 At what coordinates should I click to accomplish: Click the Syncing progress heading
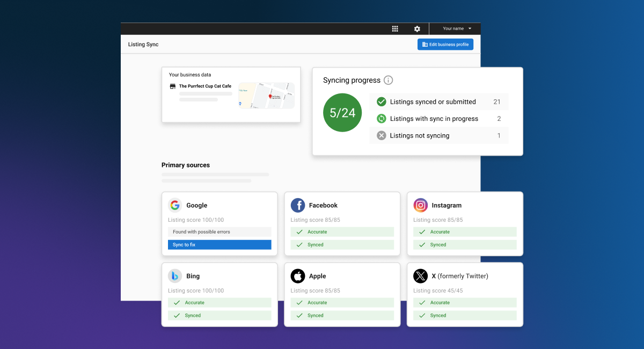[x=352, y=80]
